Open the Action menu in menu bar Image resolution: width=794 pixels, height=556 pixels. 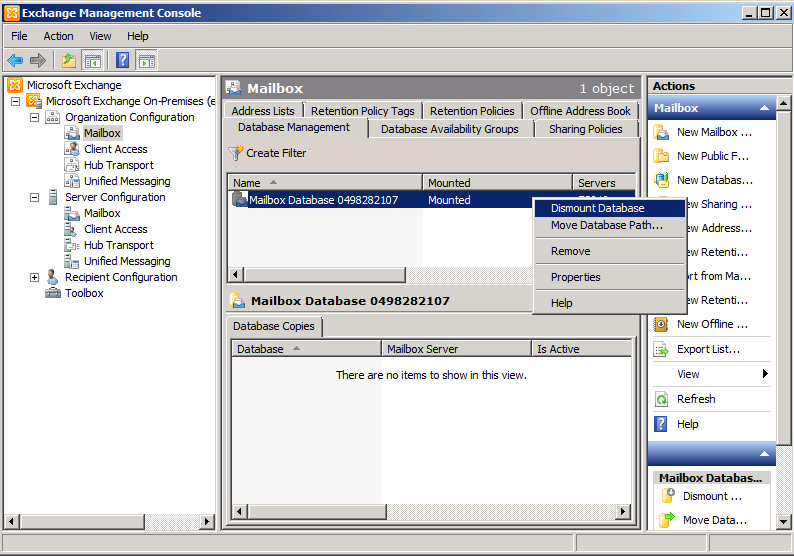click(58, 36)
